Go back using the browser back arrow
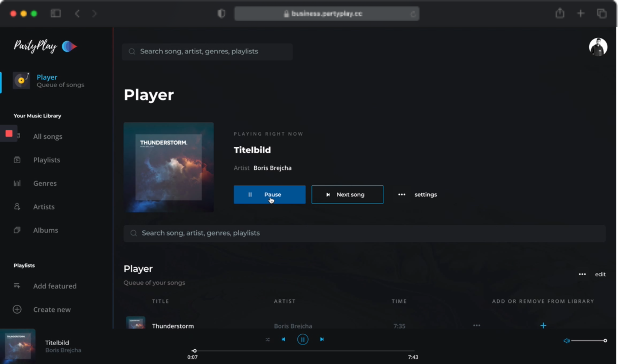Image resolution: width=618 pixels, height=364 pixels. point(77,14)
